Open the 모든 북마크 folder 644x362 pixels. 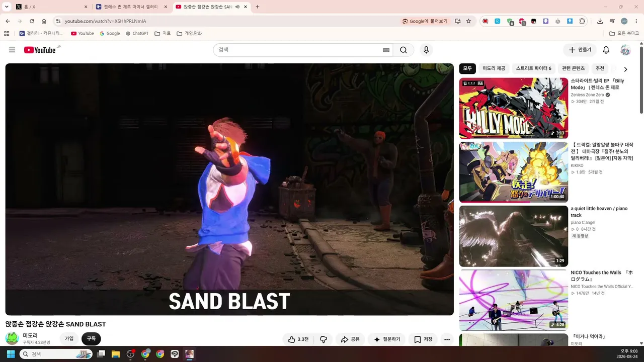pos(624,33)
